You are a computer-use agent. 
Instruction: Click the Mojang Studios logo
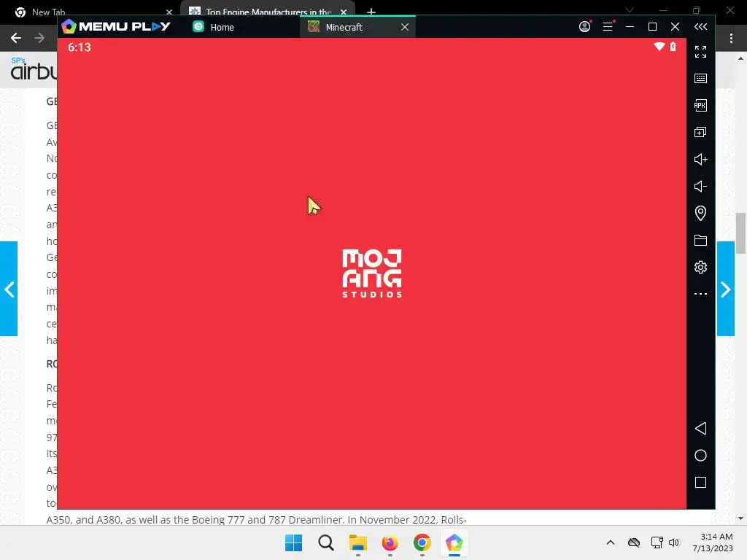point(371,273)
